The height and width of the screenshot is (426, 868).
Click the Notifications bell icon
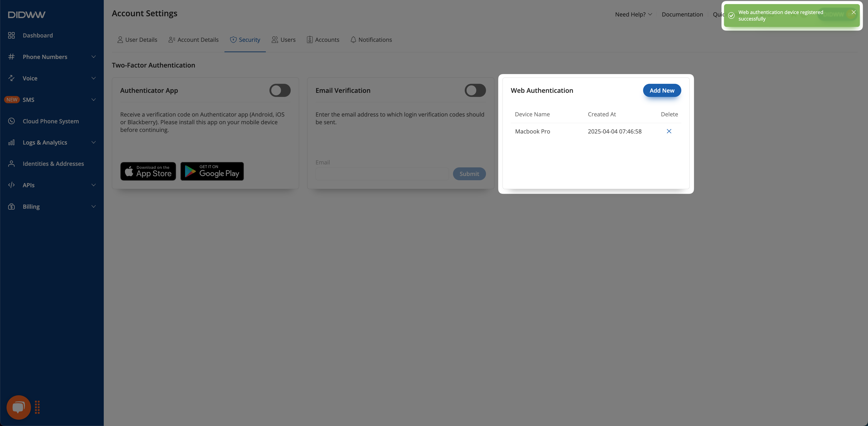point(353,40)
